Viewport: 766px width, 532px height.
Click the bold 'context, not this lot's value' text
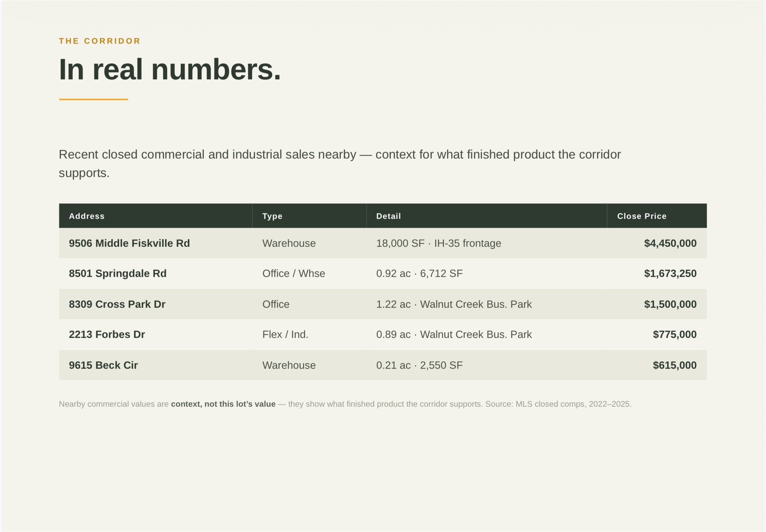(223, 404)
